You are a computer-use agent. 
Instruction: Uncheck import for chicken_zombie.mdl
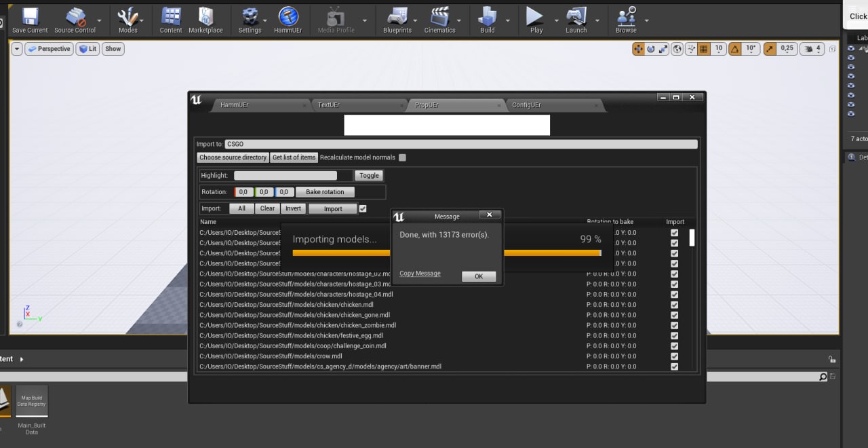tap(674, 325)
